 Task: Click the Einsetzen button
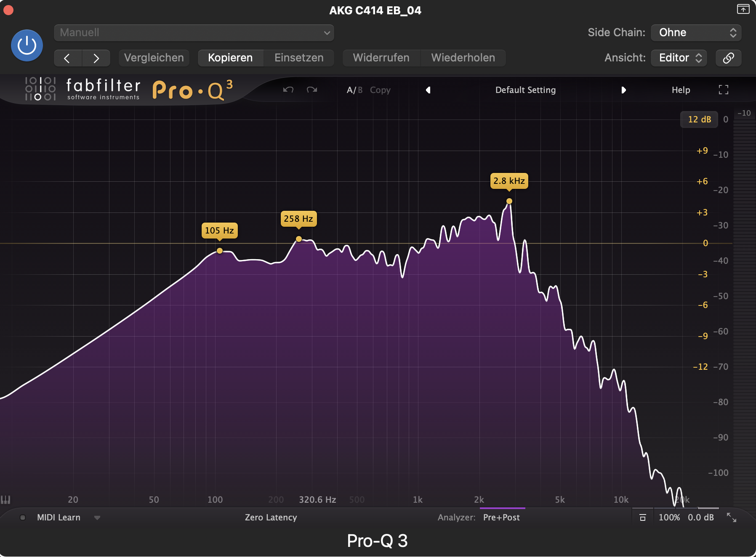299,58
